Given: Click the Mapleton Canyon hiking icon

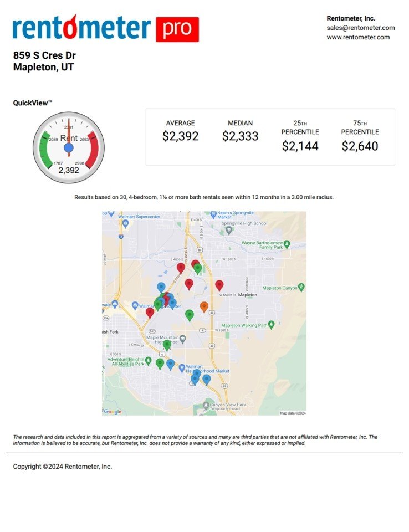Looking at the screenshot, I should [301, 287].
